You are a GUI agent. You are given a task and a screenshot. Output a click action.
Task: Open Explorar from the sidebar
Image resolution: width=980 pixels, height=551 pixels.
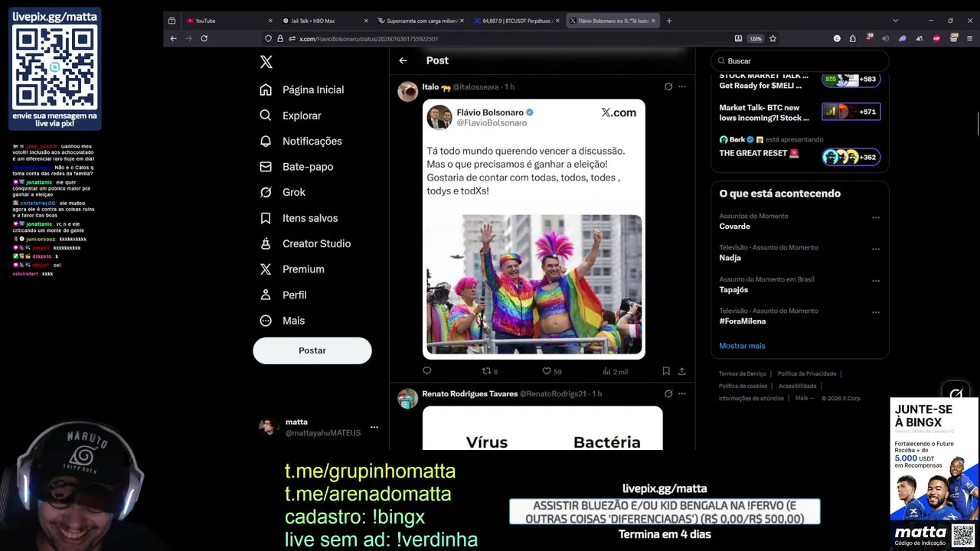click(290, 116)
